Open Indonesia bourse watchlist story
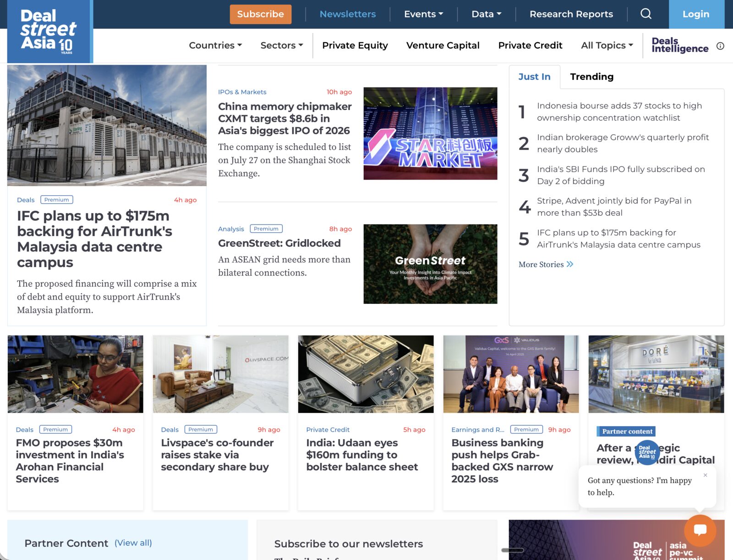Screen dimensions: 733x560 click(x=619, y=112)
